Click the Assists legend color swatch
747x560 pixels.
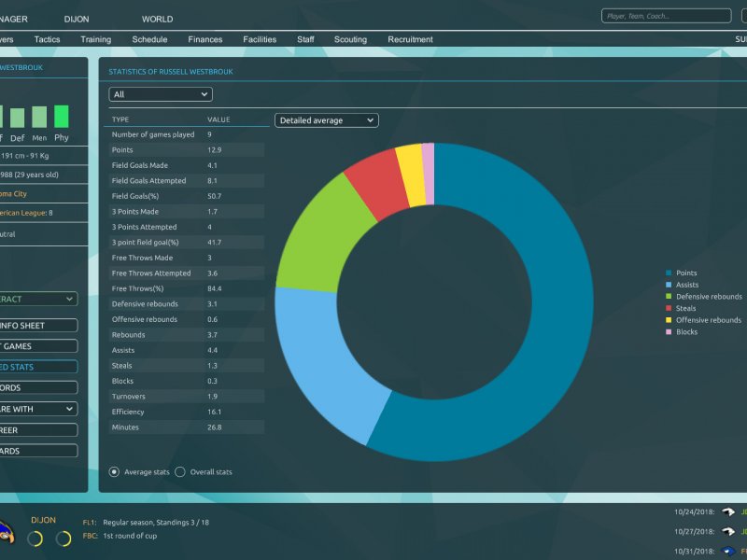[x=669, y=285]
